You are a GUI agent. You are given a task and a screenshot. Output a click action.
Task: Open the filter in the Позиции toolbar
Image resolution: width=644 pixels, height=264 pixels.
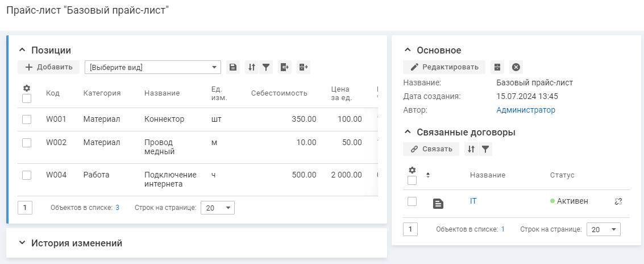click(x=265, y=67)
